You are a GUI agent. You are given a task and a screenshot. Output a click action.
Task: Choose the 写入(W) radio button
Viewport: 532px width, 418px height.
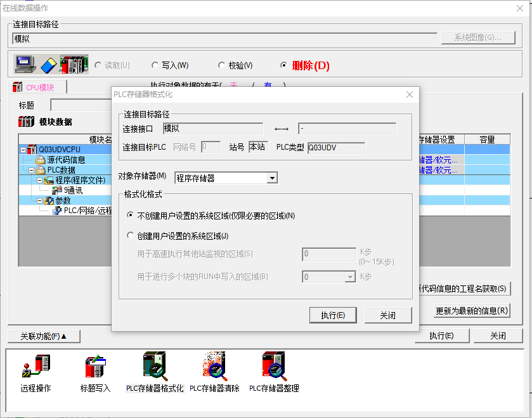(x=155, y=65)
